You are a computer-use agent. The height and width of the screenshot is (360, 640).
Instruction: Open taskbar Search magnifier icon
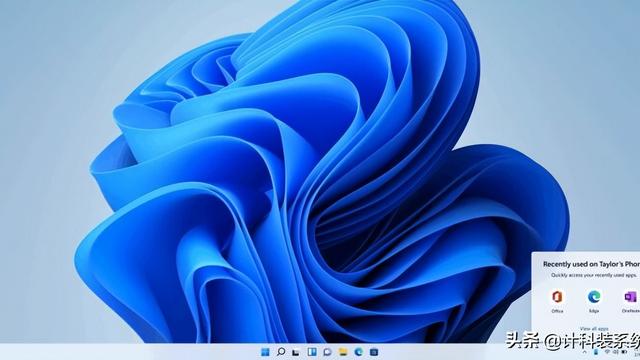click(x=281, y=351)
